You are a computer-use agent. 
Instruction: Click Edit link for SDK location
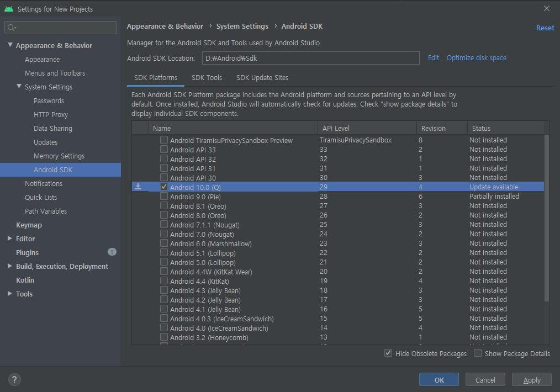click(x=433, y=58)
